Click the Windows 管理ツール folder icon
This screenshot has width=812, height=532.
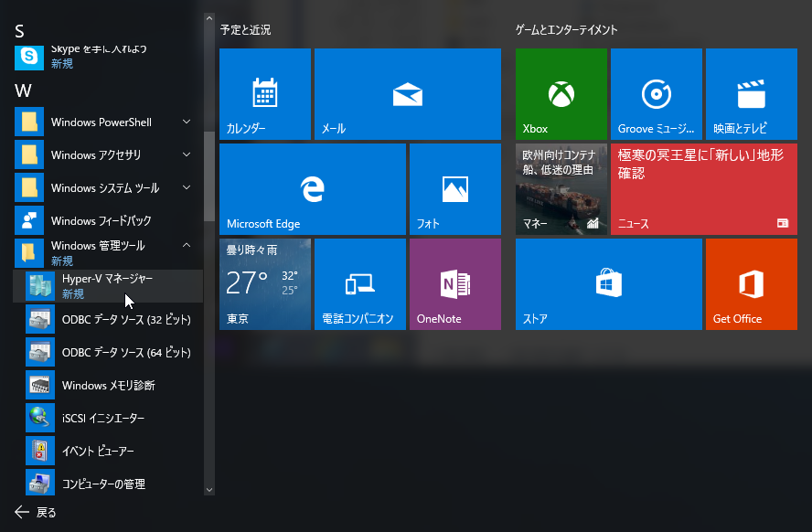pyautogui.click(x=29, y=252)
